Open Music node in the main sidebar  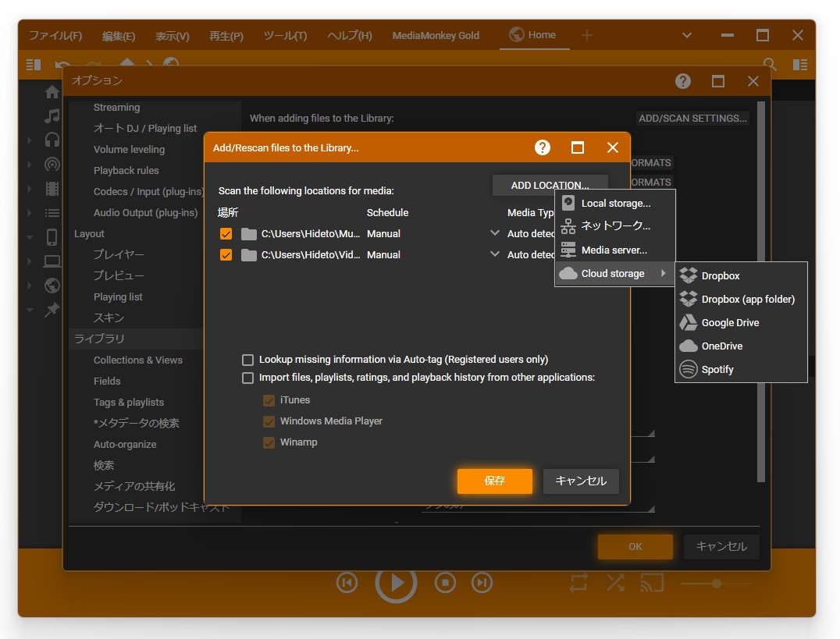52,115
